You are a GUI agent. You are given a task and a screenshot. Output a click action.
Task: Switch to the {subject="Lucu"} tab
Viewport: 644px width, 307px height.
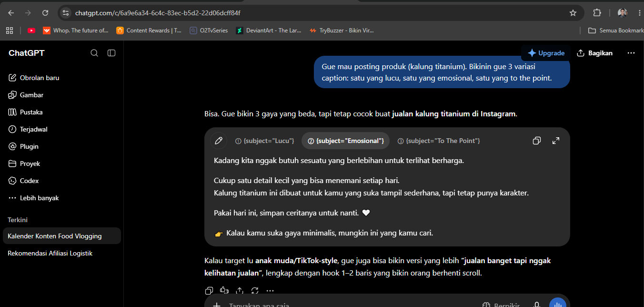(x=264, y=141)
